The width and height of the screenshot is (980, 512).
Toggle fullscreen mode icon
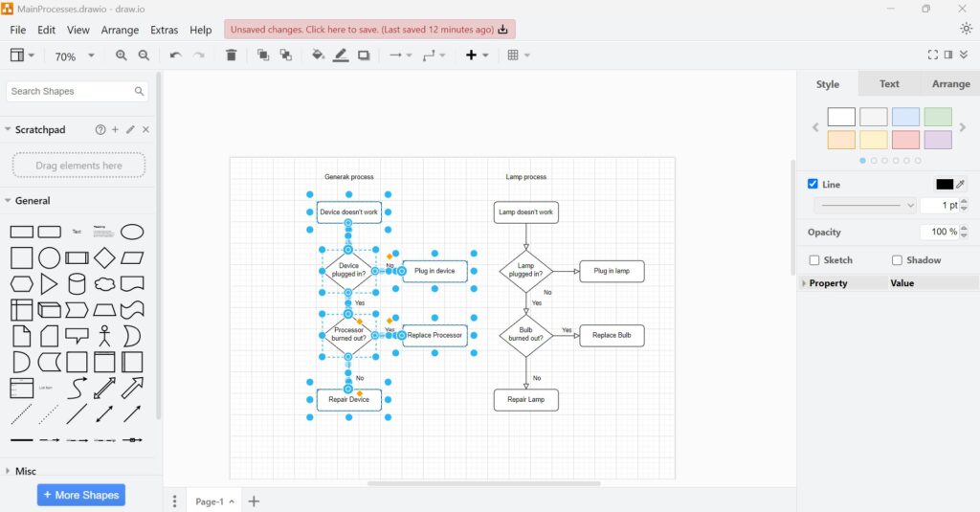(933, 56)
